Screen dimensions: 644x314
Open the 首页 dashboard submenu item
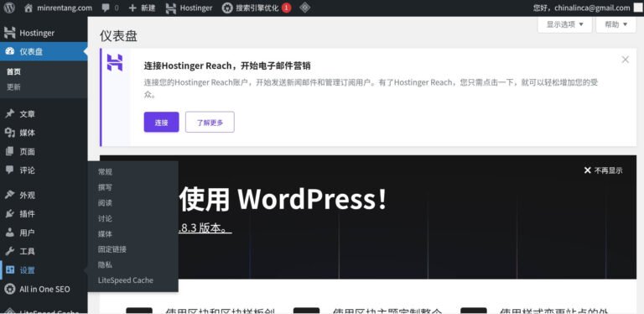pyautogui.click(x=13, y=71)
